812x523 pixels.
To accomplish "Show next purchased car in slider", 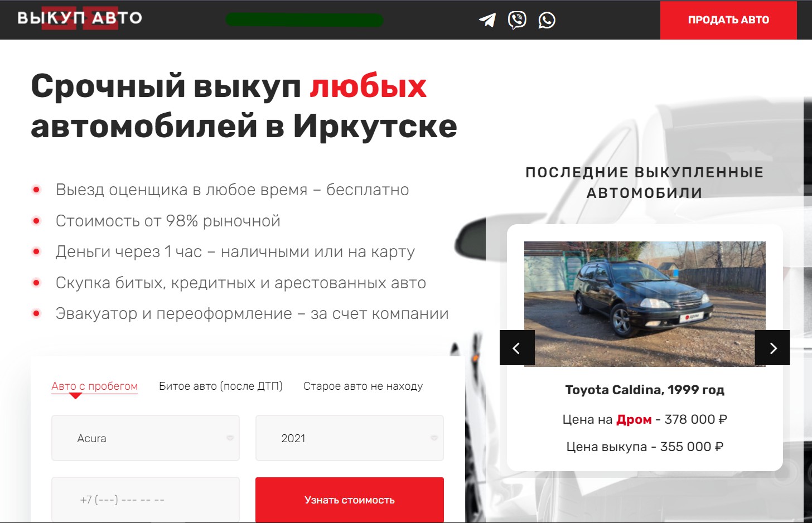I will pos(772,348).
